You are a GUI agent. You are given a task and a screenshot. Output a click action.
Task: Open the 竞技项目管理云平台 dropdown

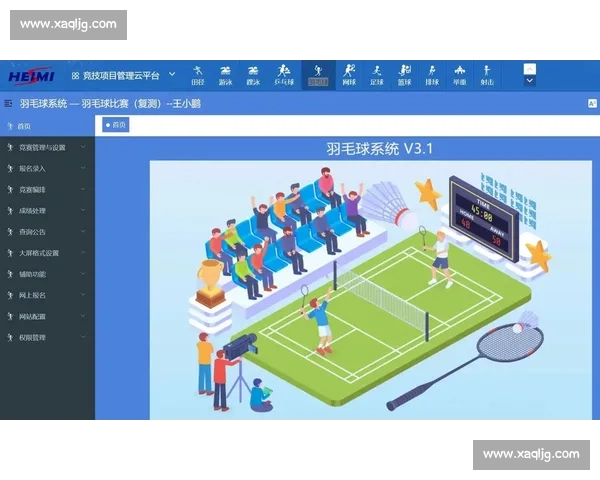pyautogui.click(x=122, y=75)
